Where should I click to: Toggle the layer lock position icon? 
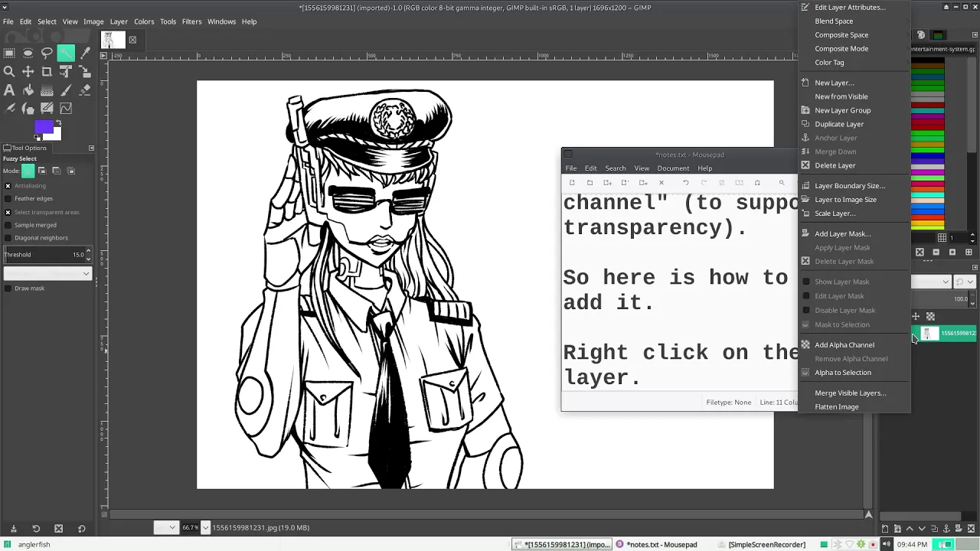click(x=916, y=316)
